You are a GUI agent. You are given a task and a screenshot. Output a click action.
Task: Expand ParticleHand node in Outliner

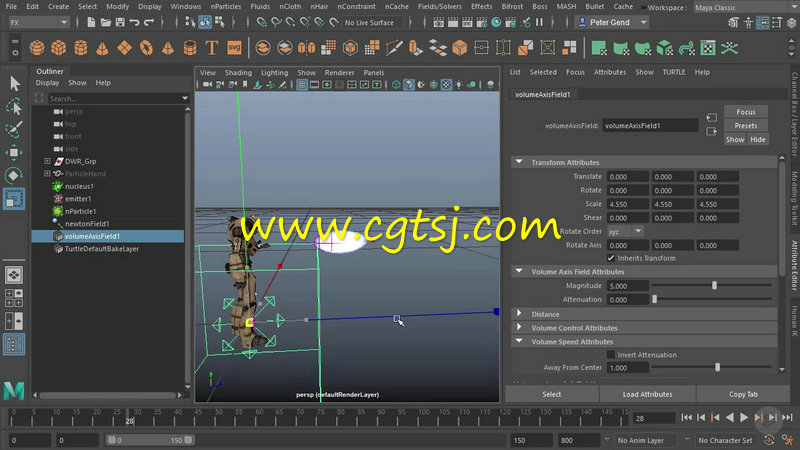coord(47,173)
